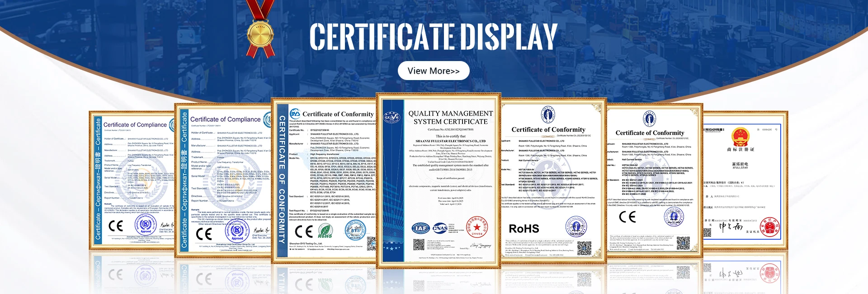Click the red star seal on quality certificate
This screenshot has height=294, width=868.
(x=477, y=227)
